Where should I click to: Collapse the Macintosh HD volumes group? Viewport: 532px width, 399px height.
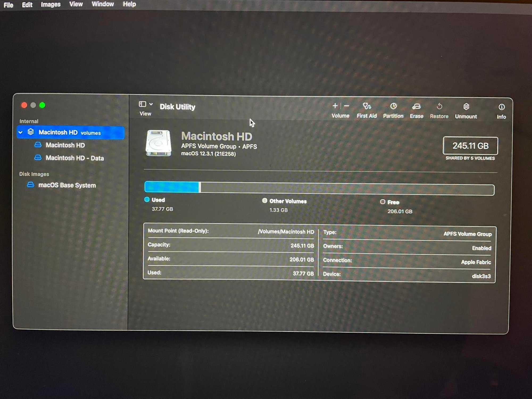[x=21, y=132]
